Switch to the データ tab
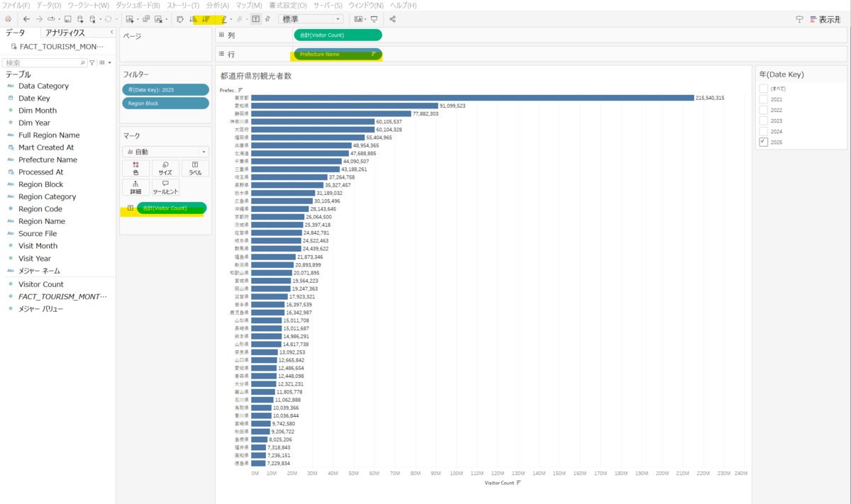The image size is (851, 504). (15, 33)
